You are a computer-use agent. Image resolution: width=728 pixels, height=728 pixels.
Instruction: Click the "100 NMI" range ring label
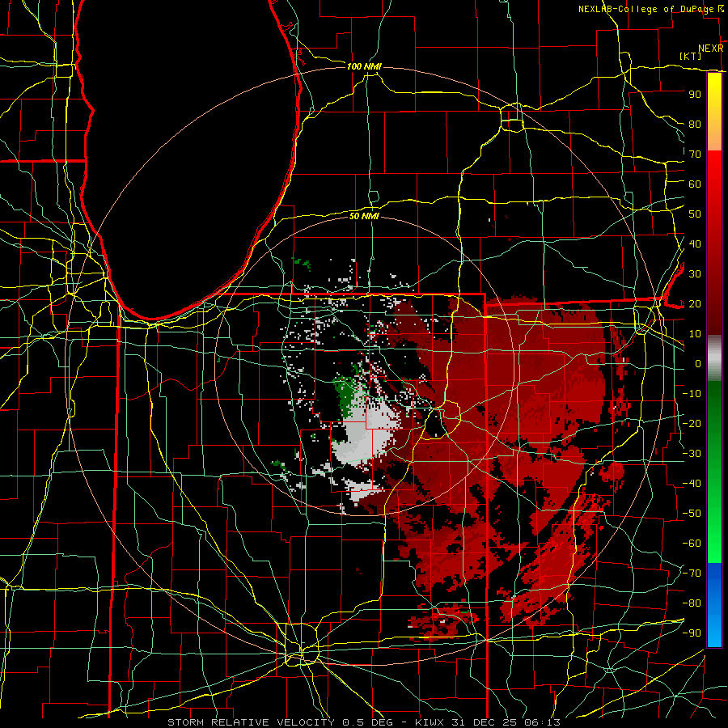tap(364, 67)
